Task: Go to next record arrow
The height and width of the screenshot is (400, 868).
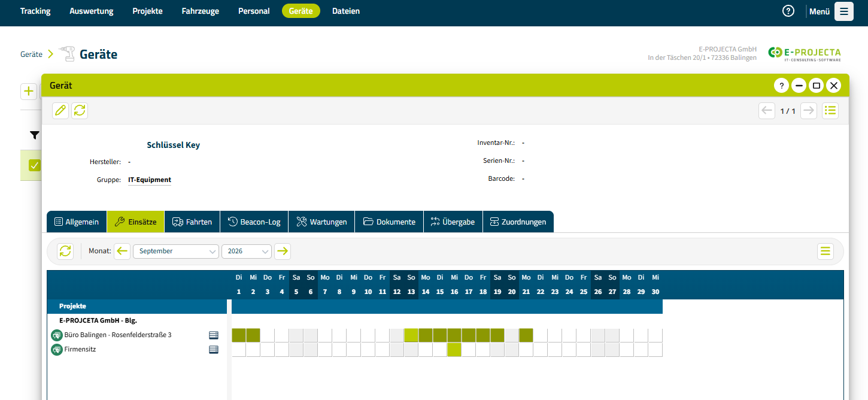Action: [809, 111]
